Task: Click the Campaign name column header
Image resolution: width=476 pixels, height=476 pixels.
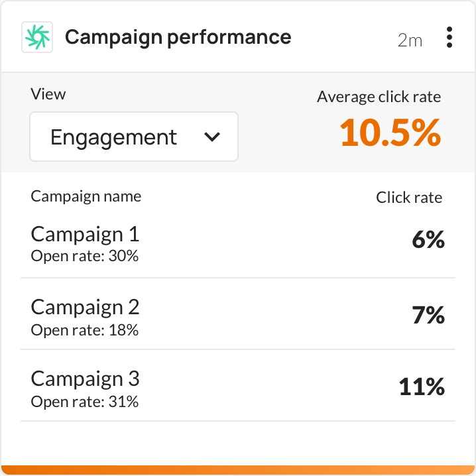Action: (x=86, y=196)
